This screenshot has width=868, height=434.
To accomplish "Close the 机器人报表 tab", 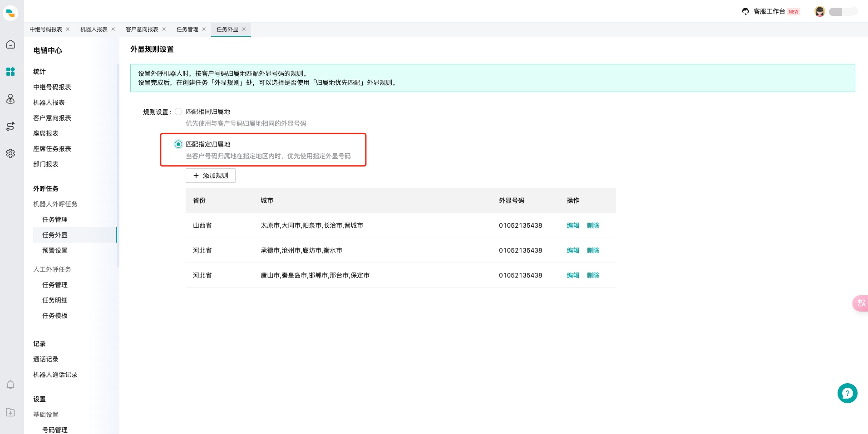I will (113, 29).
